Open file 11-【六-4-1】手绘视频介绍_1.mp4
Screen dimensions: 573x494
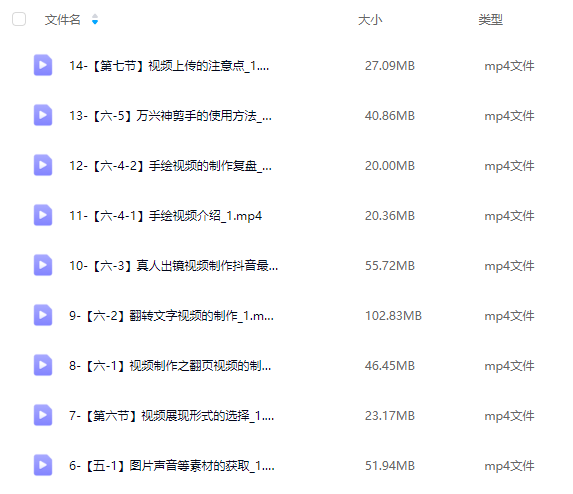point(166,216)
